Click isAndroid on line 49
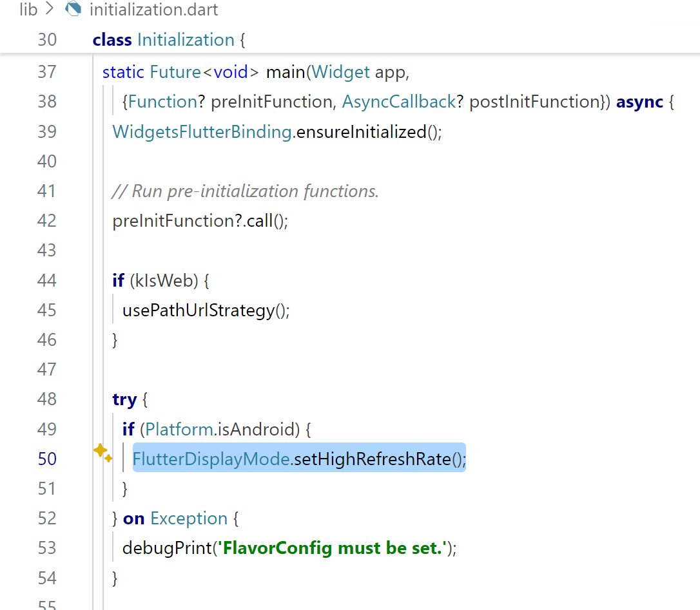 [257, 429]
